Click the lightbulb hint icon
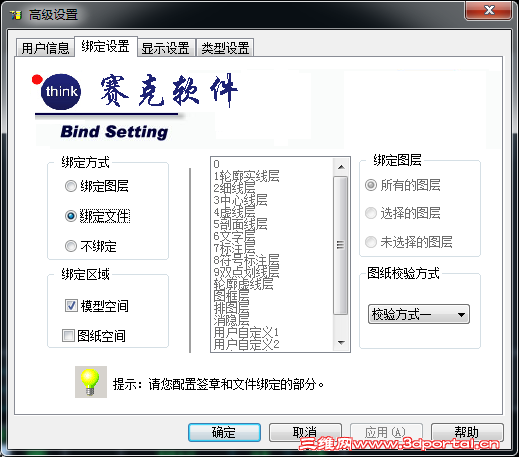Viewport: 519px width, 457px height. coord(91,382)
